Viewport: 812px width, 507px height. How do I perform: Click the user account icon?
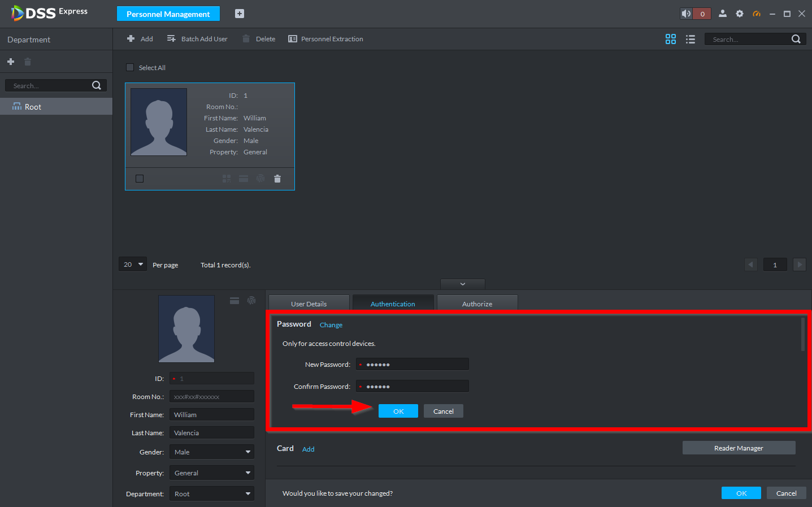coord(722,14)
